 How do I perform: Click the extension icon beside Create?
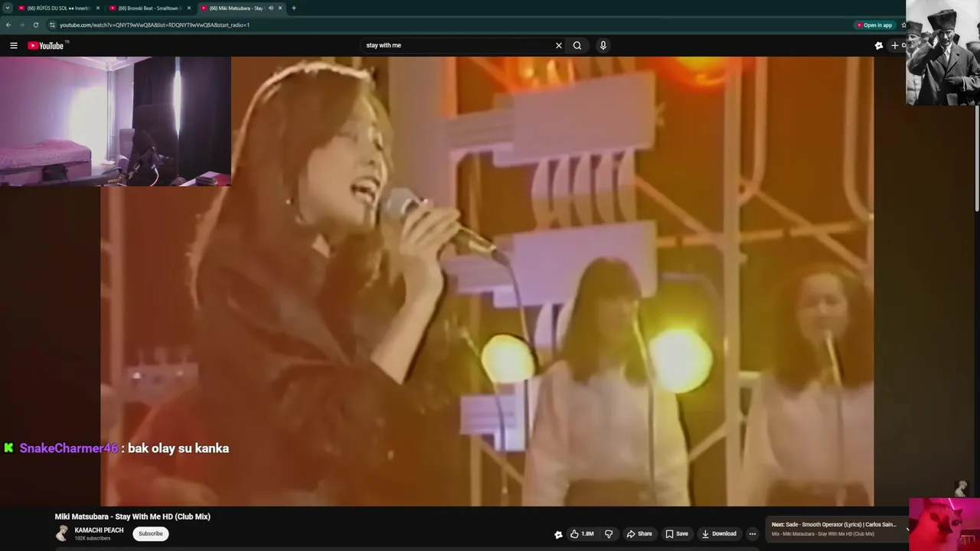coord(879,45)
